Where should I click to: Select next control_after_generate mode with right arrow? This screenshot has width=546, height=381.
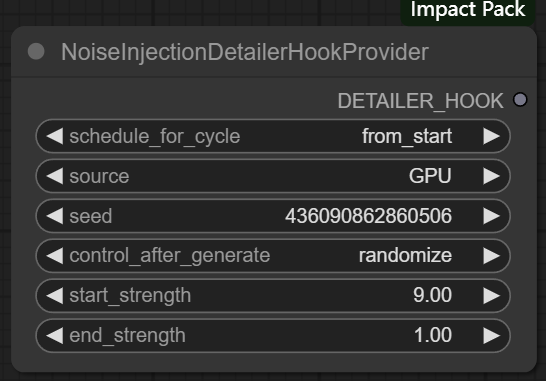point(491,256)
